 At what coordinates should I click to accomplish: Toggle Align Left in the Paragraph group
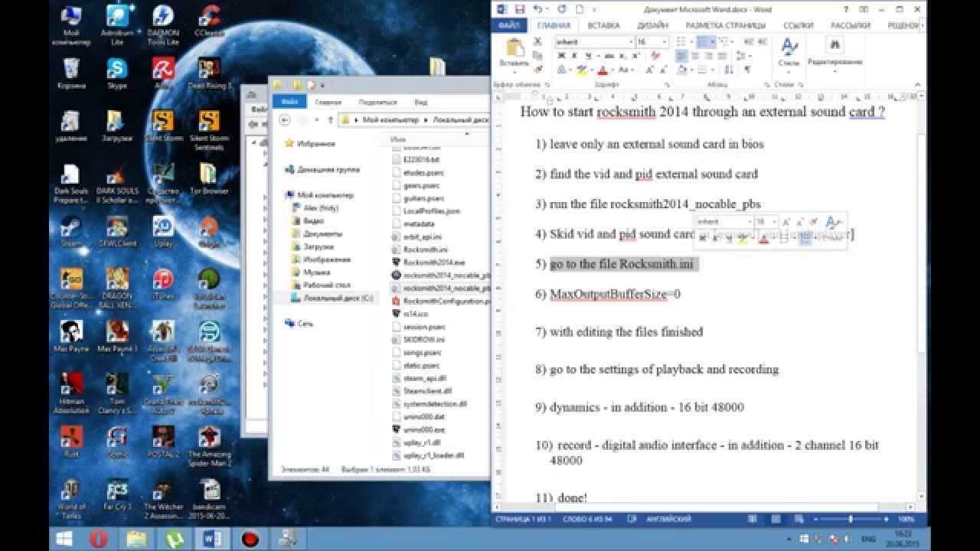tap(681, 56)
